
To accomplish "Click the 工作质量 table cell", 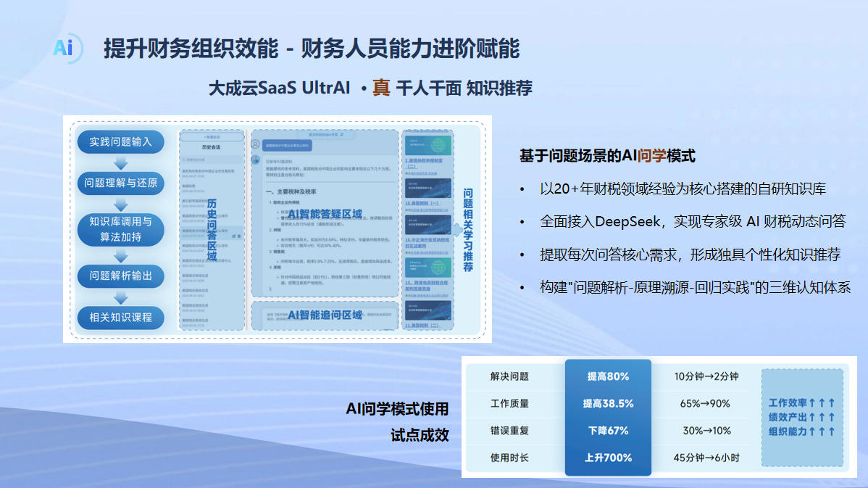I will [509, 404].
